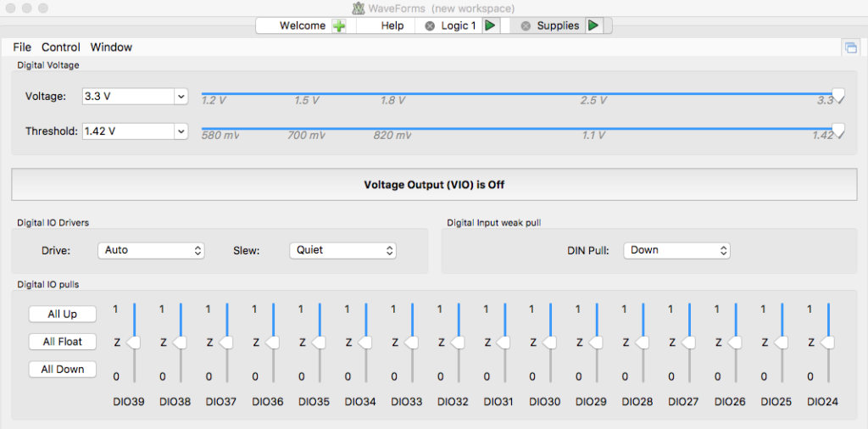Open the File menu
The image size is (868, 429).
22,47
